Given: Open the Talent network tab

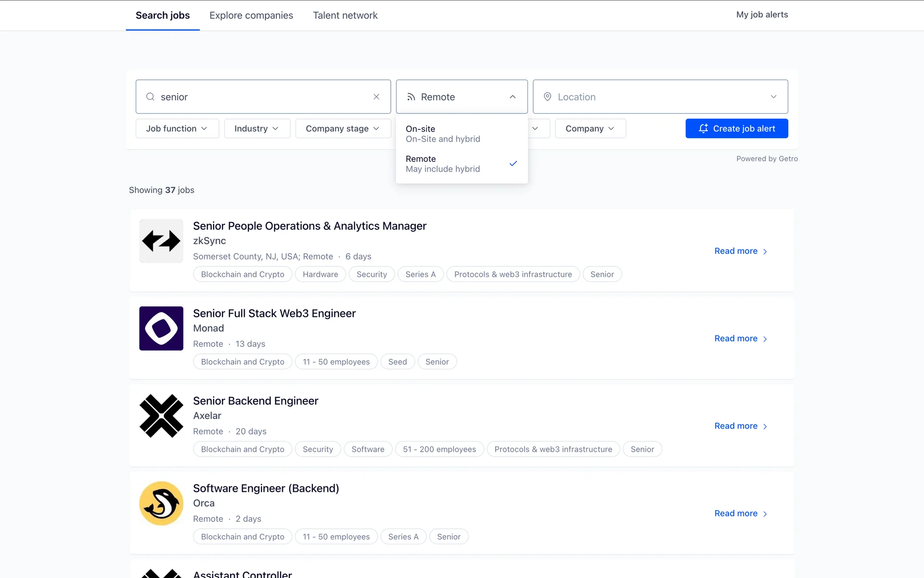Looking at the screenshot, I should click(x=345, y=15).
